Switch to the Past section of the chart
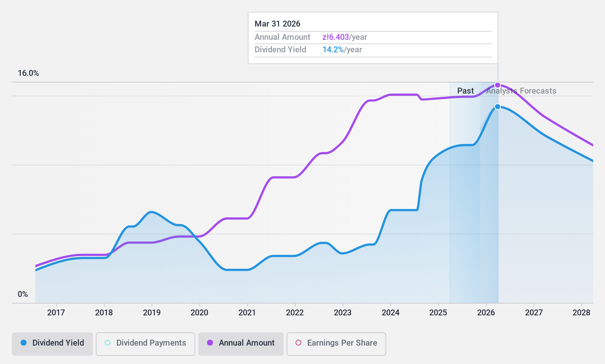 (465, 91)
